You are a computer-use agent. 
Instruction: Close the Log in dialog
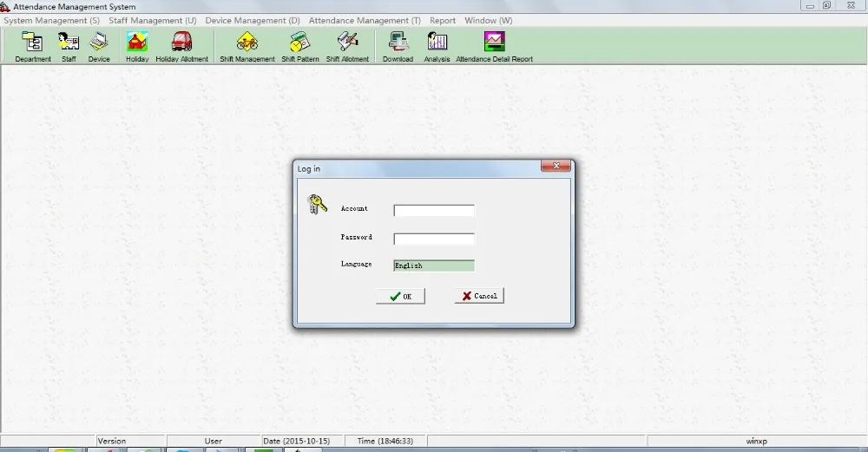[x=556, y=166]
